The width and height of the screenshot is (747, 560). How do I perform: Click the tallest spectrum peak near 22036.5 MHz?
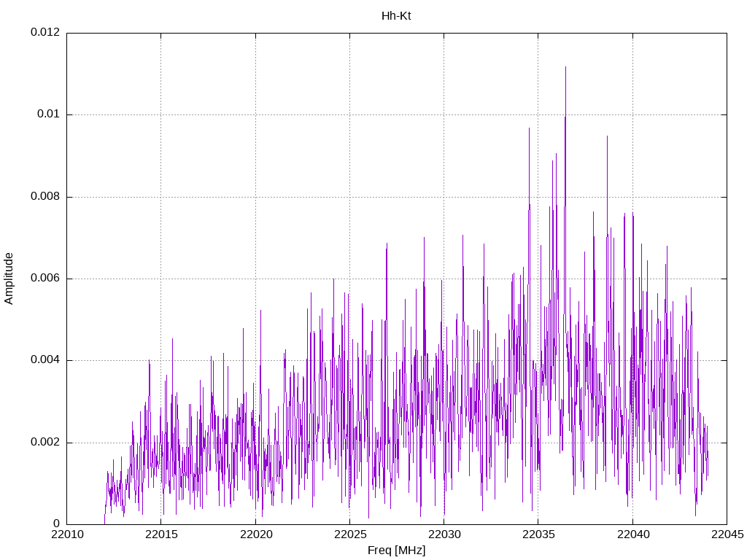pyautogui.click(x=565, y=68)
